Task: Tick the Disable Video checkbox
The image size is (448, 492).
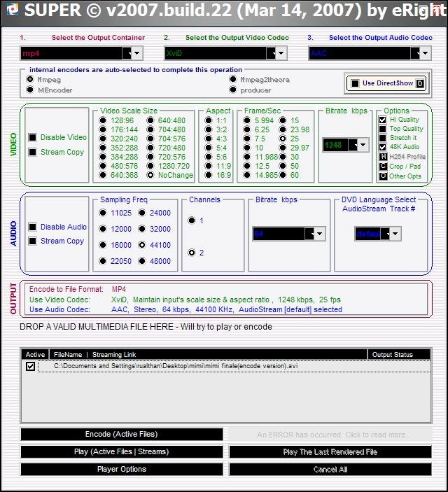Action: 32,137
